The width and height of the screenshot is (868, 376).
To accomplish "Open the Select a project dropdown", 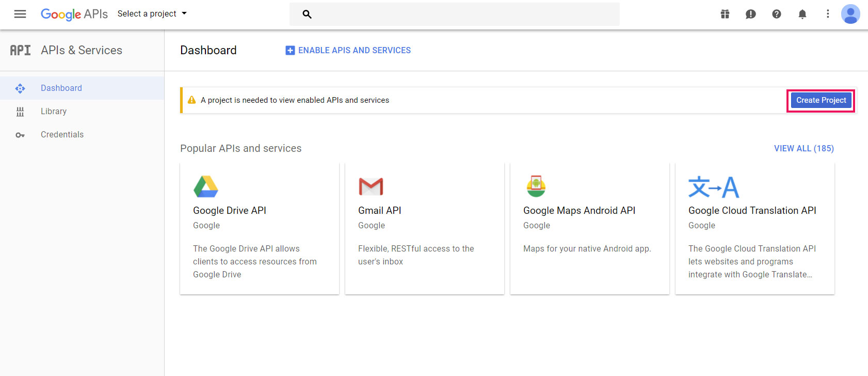I will (x=152, y=13).
